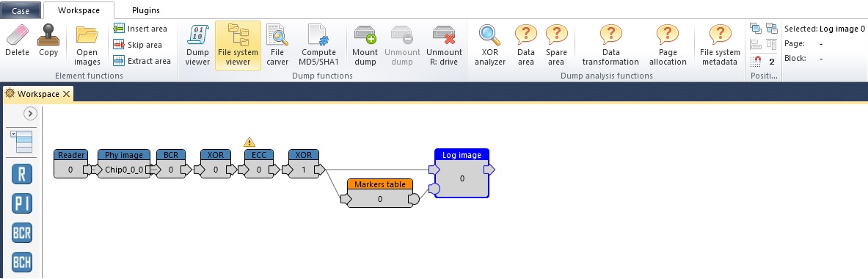The height and width of the screenshot is (279, 868).
Task: Add a BCH element from sidebar
Action: coord(22,261)
